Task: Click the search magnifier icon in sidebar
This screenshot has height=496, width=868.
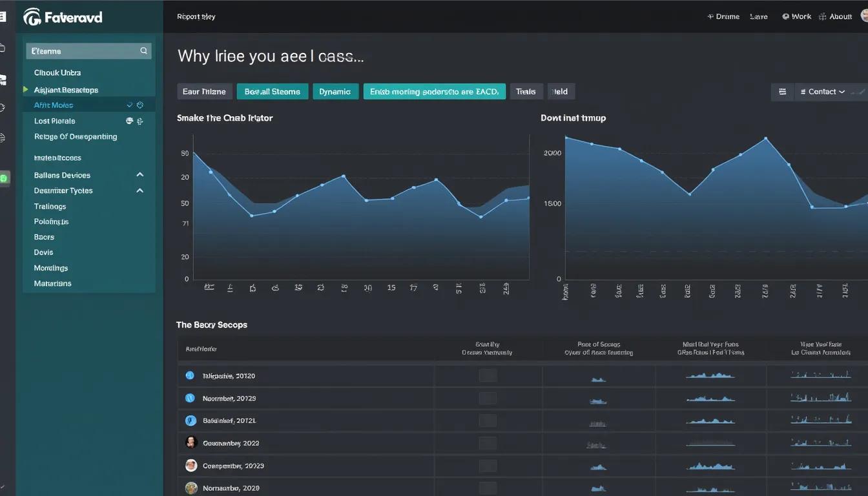Action: click(143, 51)
